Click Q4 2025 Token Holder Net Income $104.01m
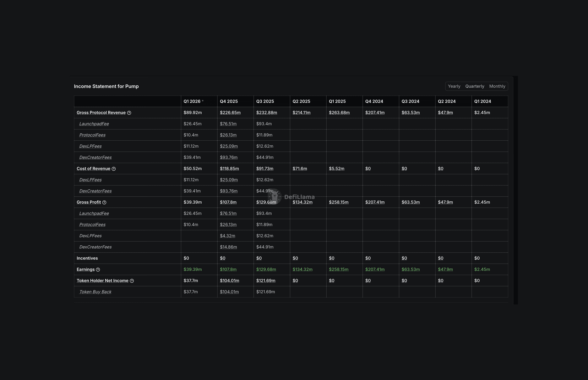The height and width of the screenshot is (380, 588). click(x=229, y=281)
